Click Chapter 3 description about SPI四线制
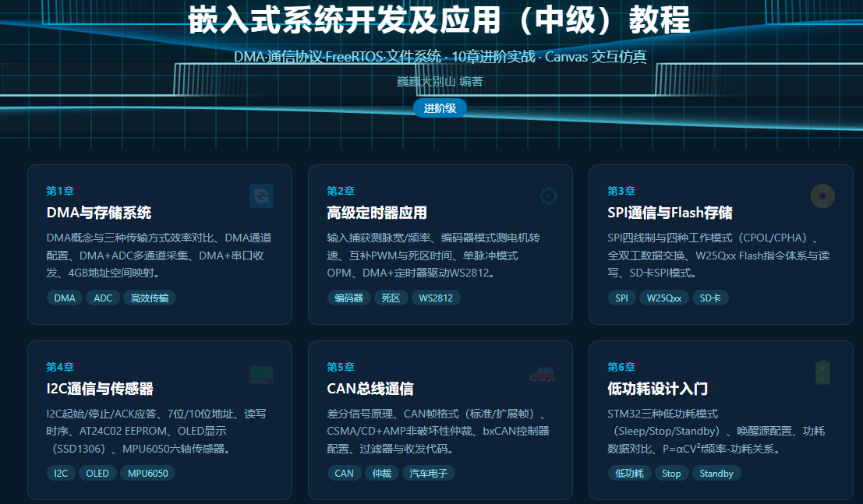 [719, 256]
